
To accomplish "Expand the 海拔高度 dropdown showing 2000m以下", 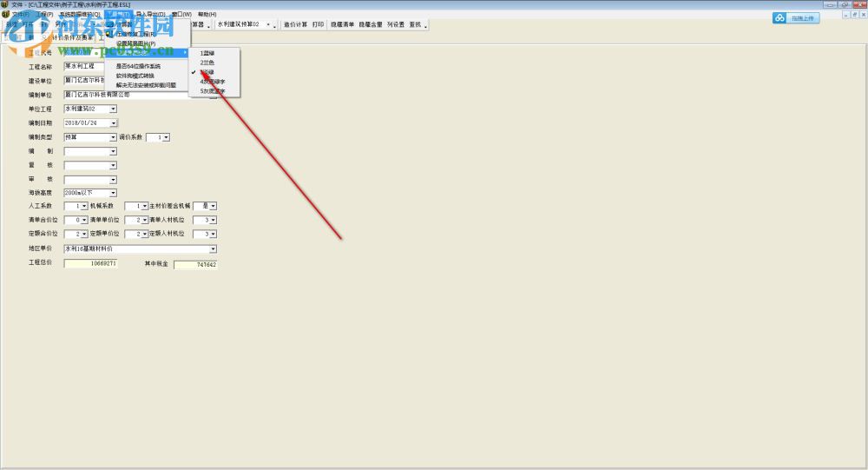I will [113, 193].
